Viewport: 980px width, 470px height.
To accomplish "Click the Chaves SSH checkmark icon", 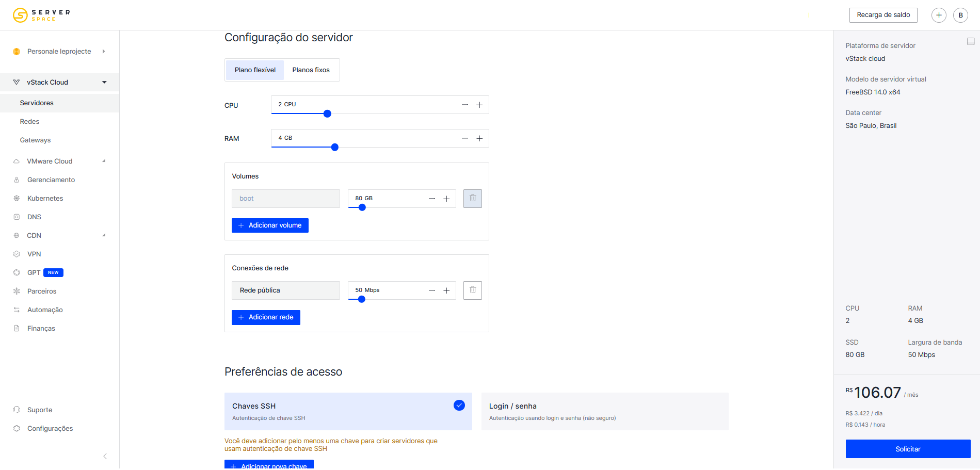I will (x=459, y=406).
